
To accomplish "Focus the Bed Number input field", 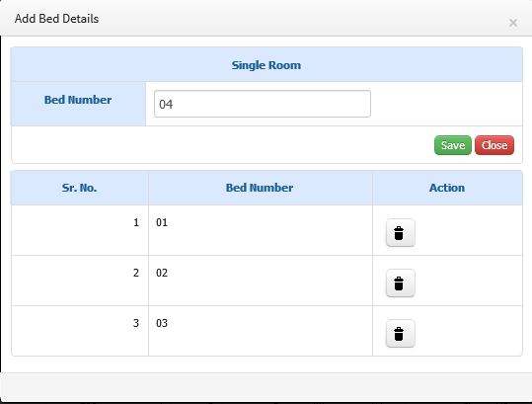I will [263, 104].
